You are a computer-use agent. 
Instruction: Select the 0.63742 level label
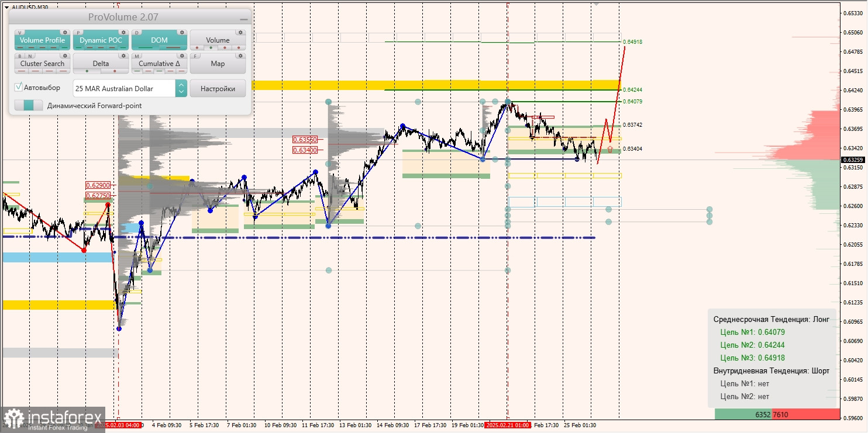click(632, 125)
